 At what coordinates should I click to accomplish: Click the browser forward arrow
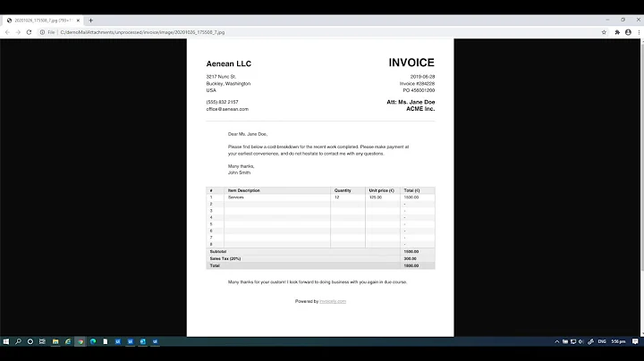pyautogui.click(x=18, y=32)
